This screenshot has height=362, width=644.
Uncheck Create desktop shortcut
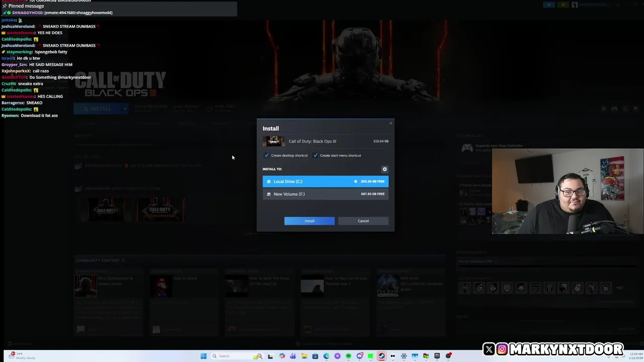[267, 155]
